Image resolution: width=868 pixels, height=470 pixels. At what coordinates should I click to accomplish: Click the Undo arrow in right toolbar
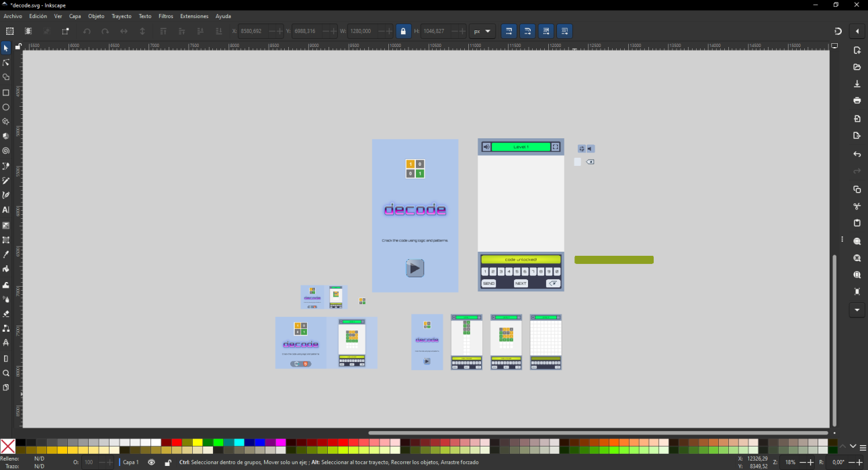tap(857, 154)
